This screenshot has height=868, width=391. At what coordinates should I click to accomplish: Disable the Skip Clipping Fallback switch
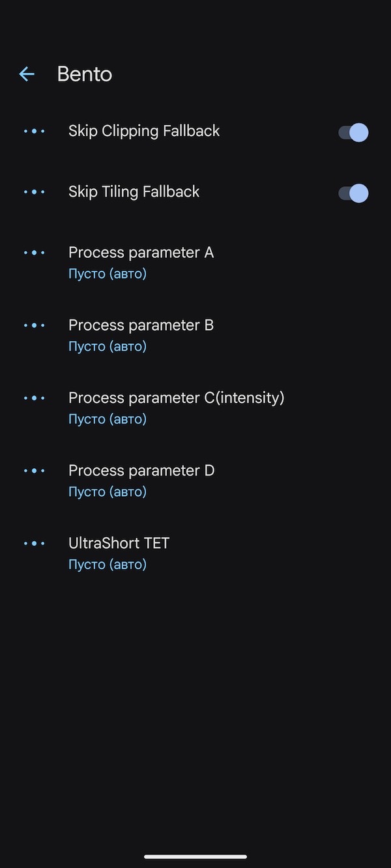point(353,133)
